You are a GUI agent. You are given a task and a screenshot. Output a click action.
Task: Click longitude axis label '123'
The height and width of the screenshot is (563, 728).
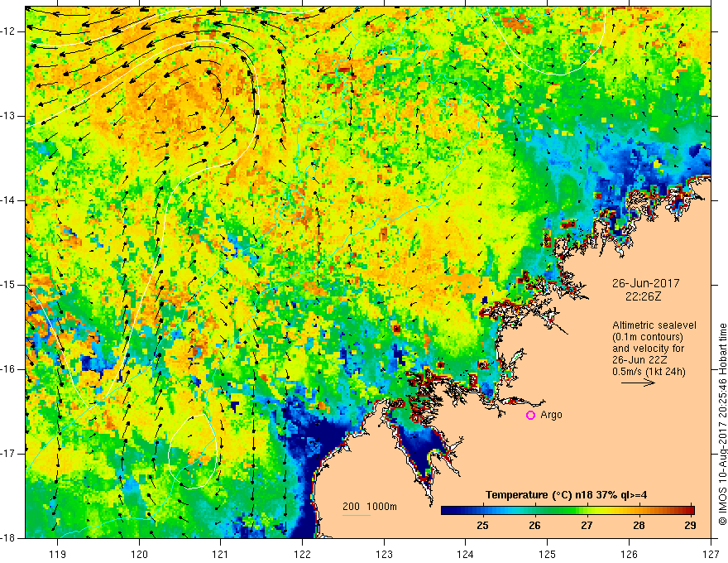(384, 554)
